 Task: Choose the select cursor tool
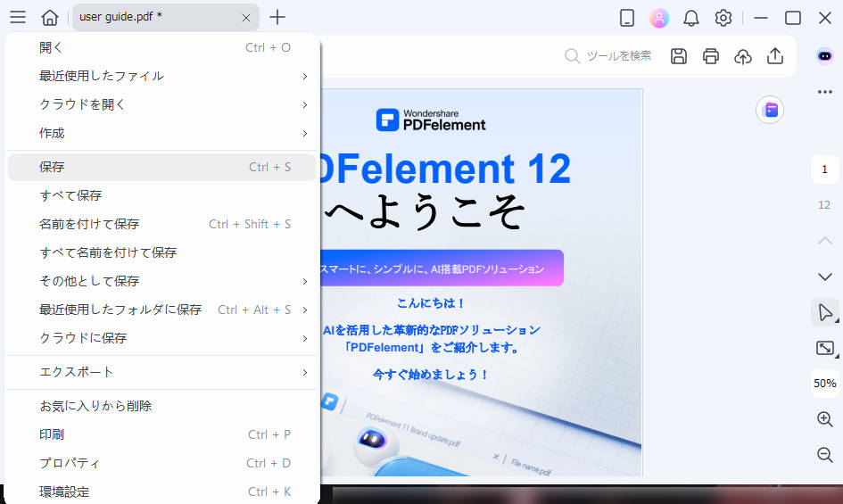(x=825, y=312)
